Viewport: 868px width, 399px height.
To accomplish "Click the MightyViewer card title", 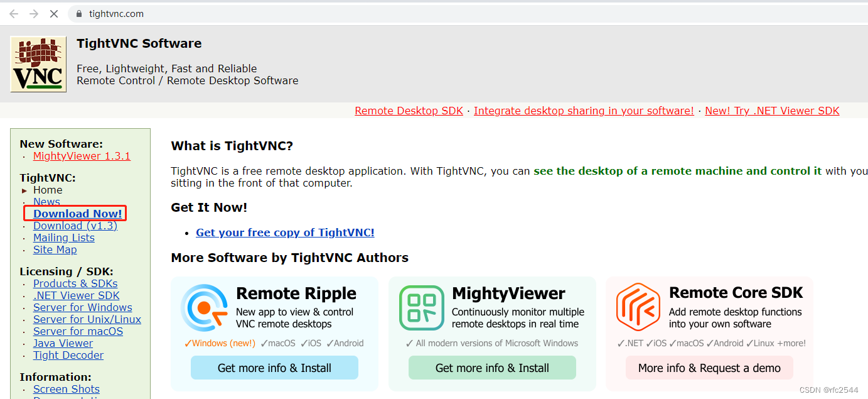I will (x=508, y=293).
